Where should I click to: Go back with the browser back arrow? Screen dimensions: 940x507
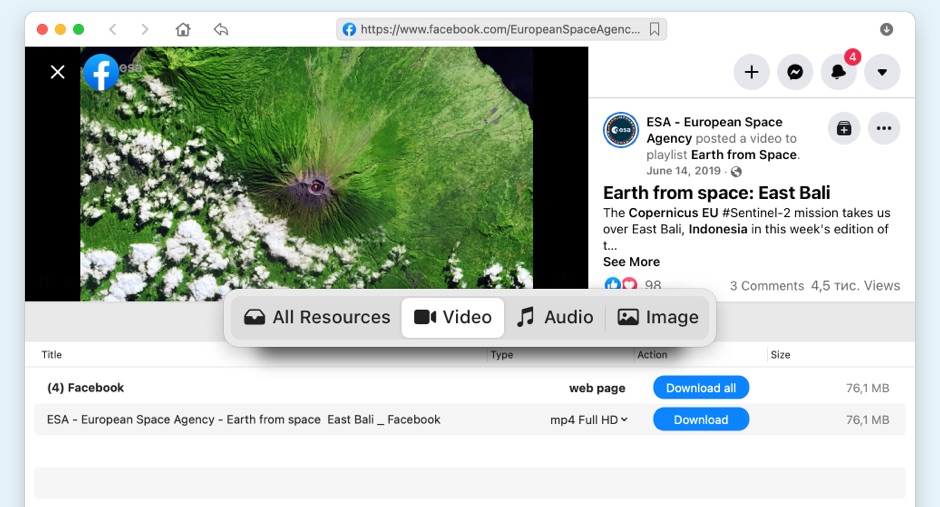pyautogui.click(x=112, y=29)
